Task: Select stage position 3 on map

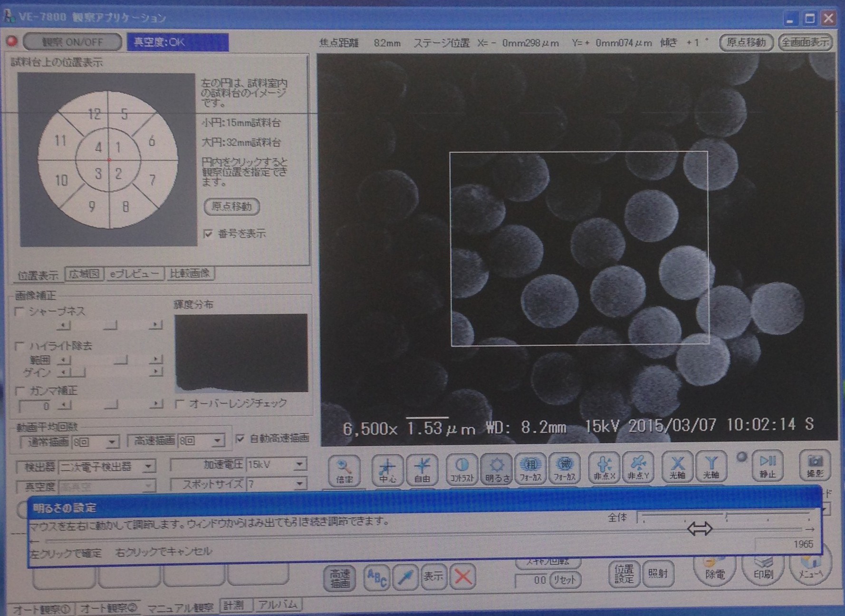Action: tap(98, 173)
